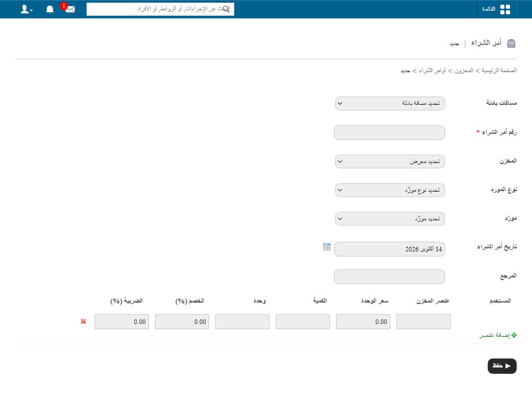Click the رقم أمر الشراء input field

coord(389,132)
